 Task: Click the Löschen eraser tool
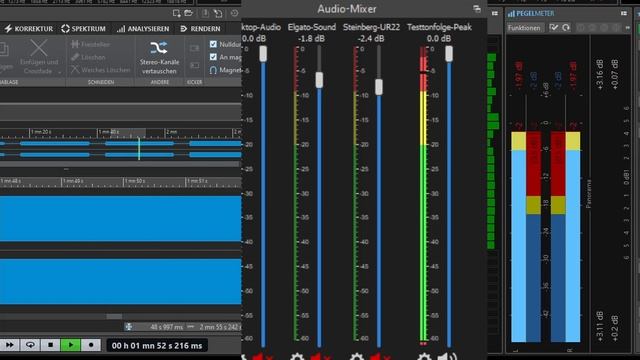88,57
